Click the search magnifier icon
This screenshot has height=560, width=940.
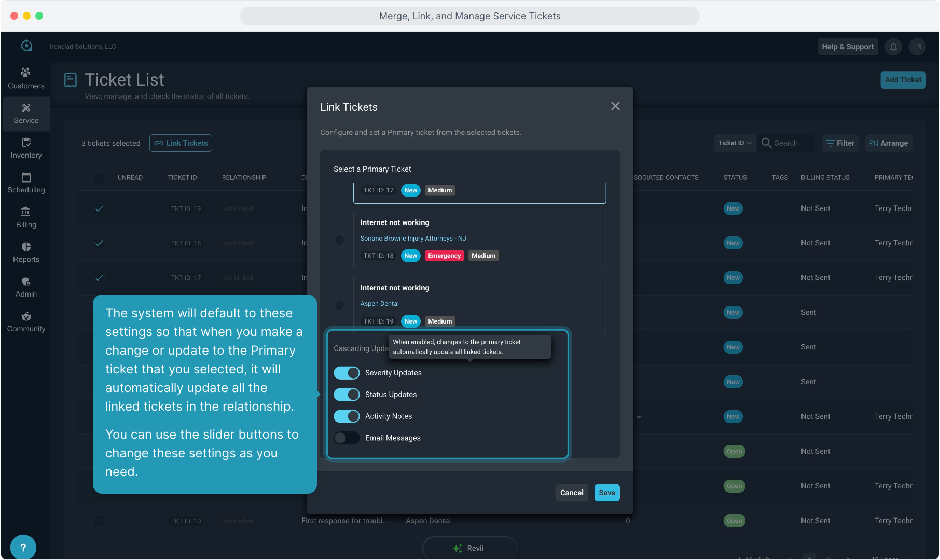coord(766,143)
